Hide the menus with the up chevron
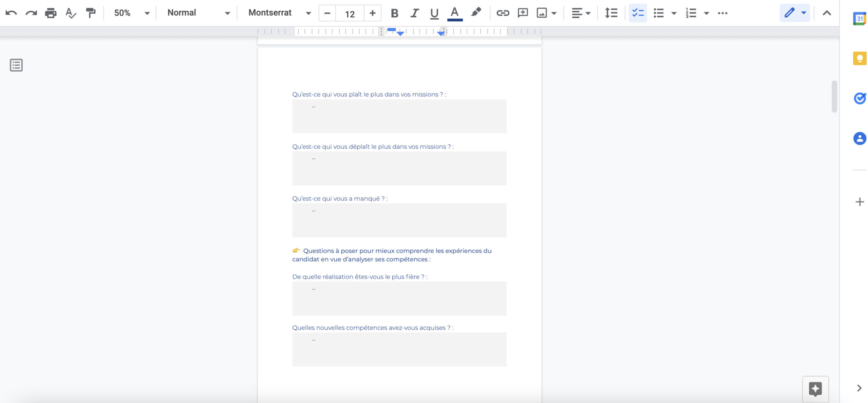 [x=827, y=13]
